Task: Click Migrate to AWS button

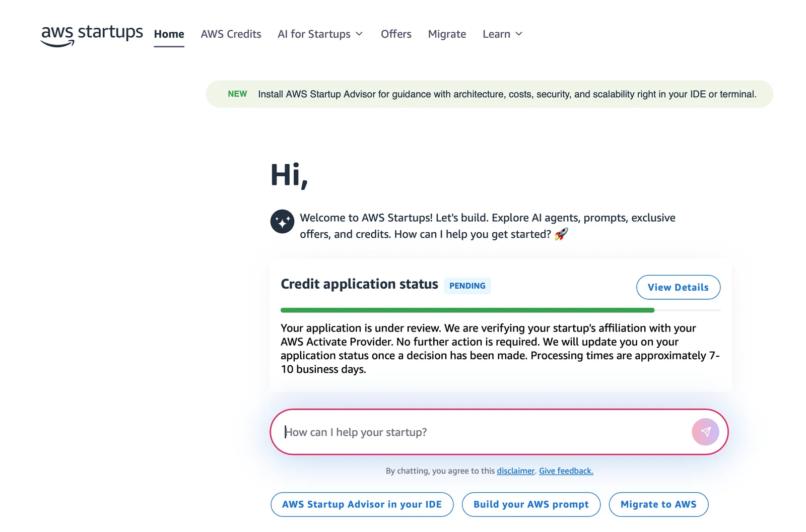Action: click(658, 504)
